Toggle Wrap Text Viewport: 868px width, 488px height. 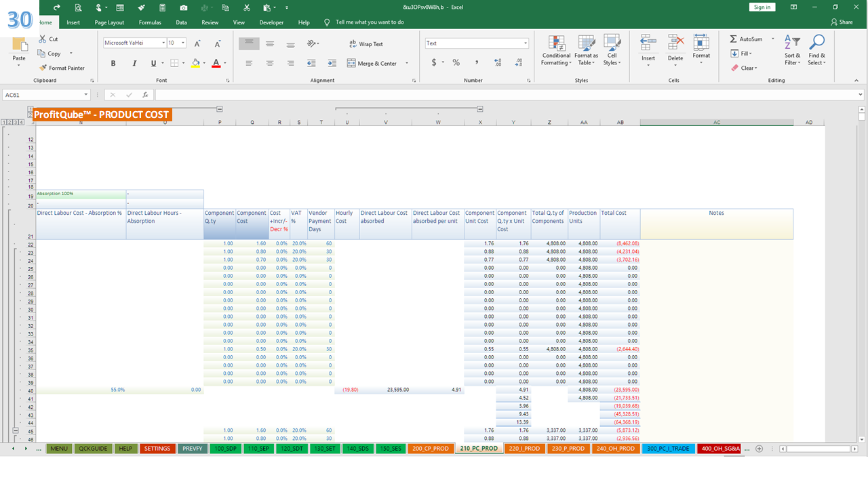click(366, 44)
